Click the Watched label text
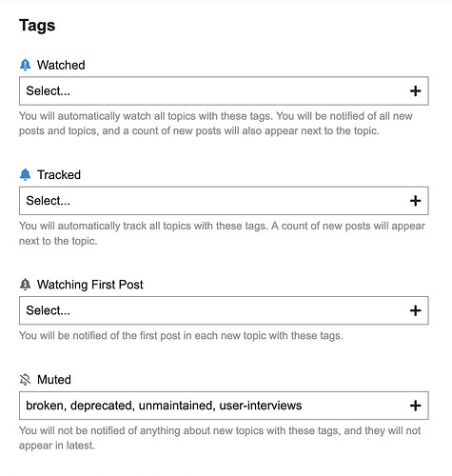 (61, 65)
